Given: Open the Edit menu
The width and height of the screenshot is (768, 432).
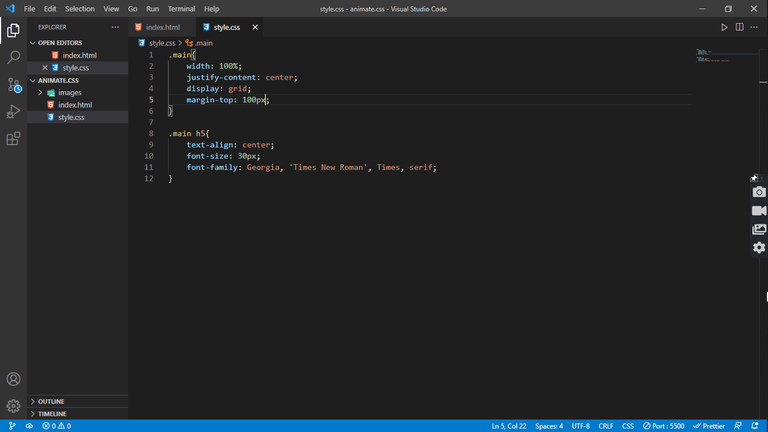Looking at the screenshot, I should (x=50, y=9).
